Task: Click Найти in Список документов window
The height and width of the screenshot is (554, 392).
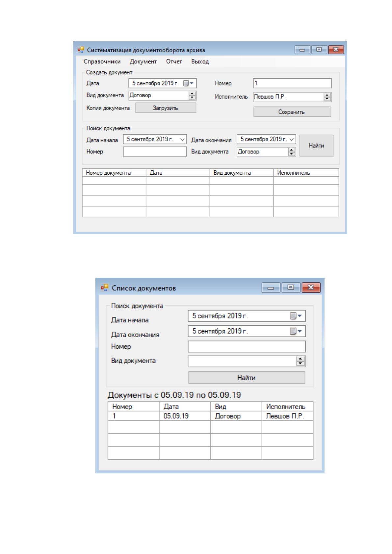Action: 247,378
